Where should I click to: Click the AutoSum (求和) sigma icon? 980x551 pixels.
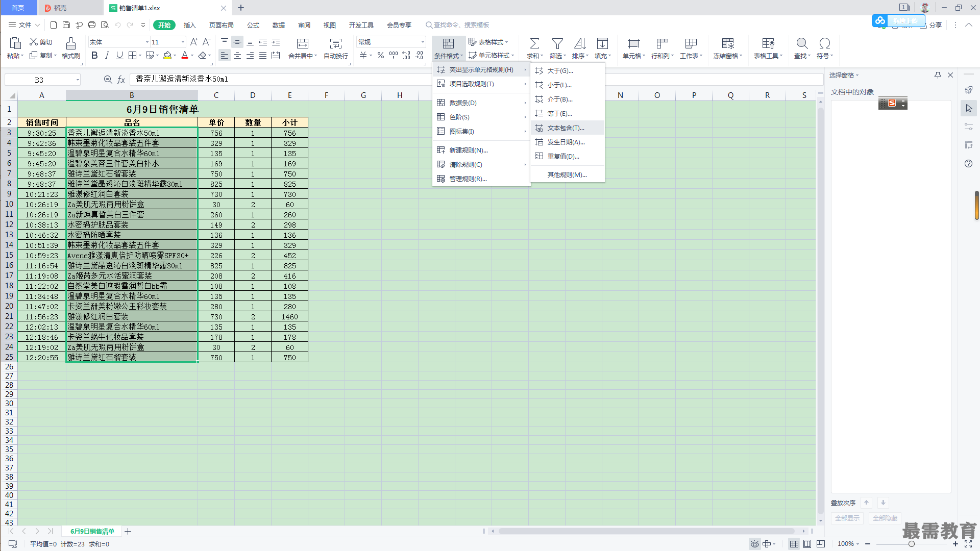[534, 43]
